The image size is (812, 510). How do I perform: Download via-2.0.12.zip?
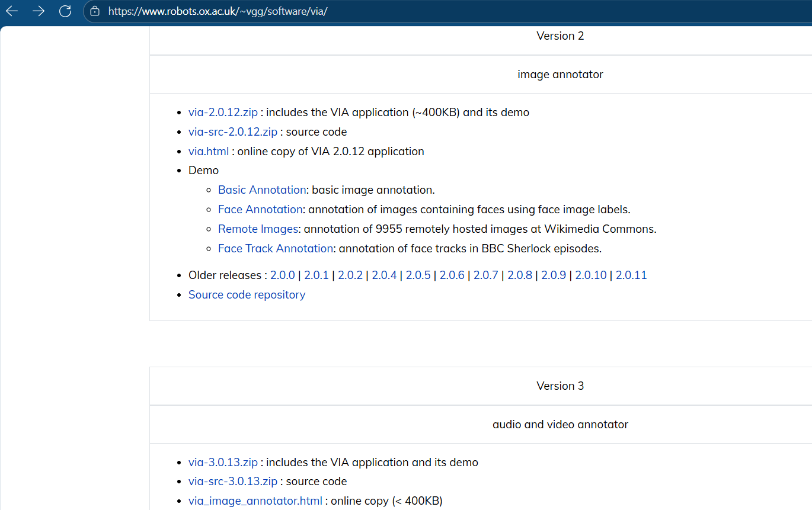(223, 112)
